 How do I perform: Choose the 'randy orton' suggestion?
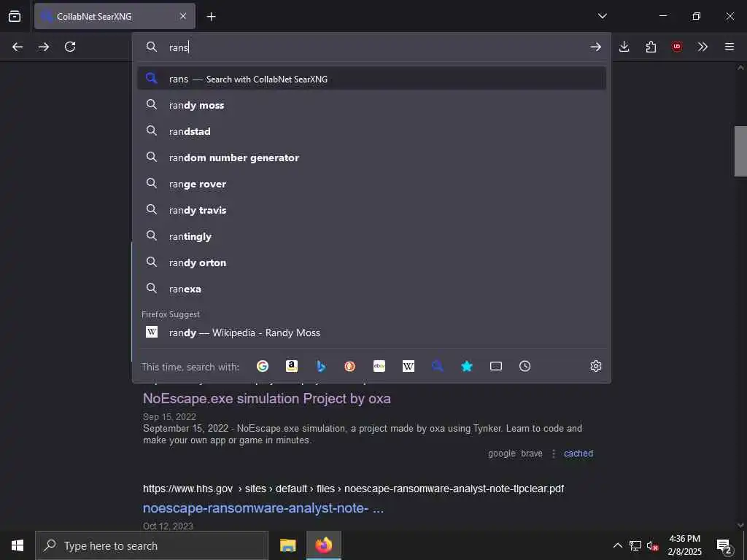pyautogui.click(x=371, y=262)
